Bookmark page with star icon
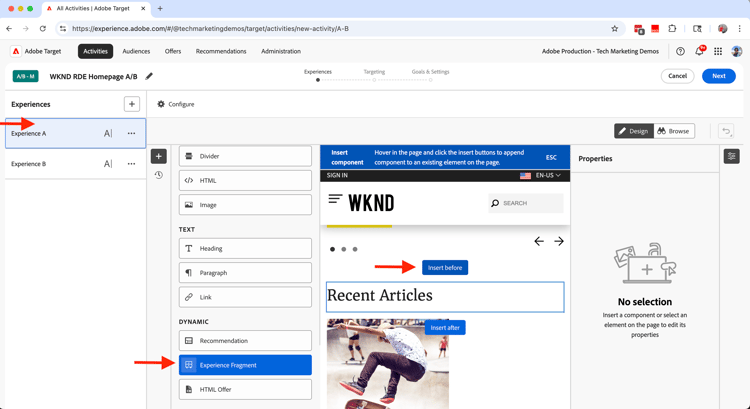The height and width of the screenshot is (409, 750). 615,29
